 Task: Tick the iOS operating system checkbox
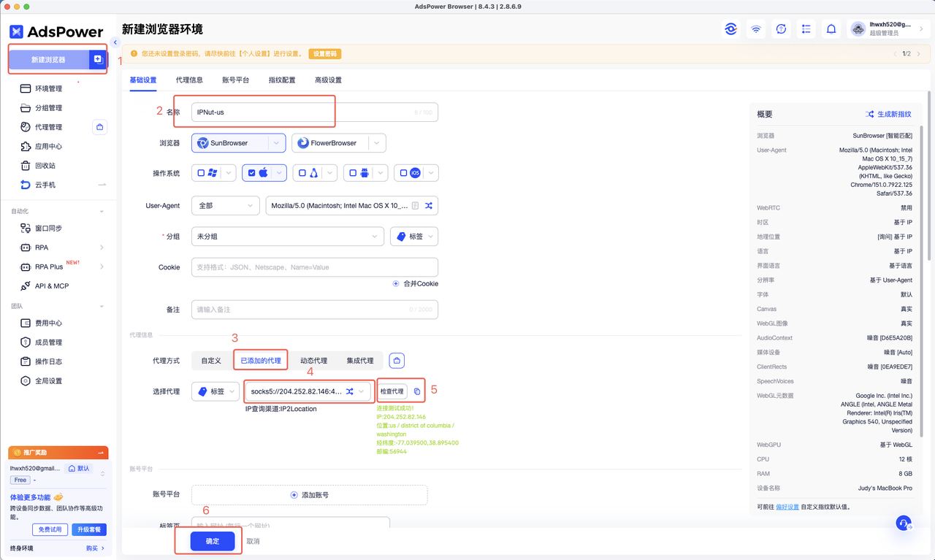point(403,173)
